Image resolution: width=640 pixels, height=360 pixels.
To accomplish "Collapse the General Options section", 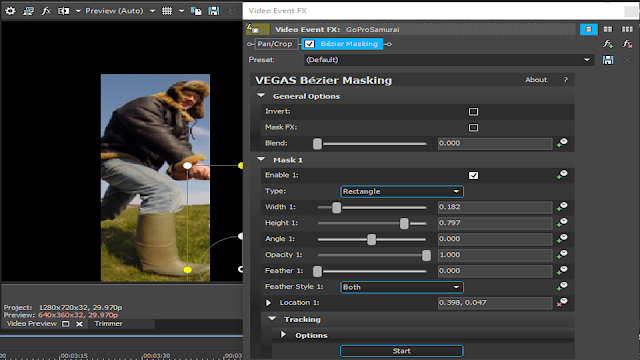I will pos(261,96).
